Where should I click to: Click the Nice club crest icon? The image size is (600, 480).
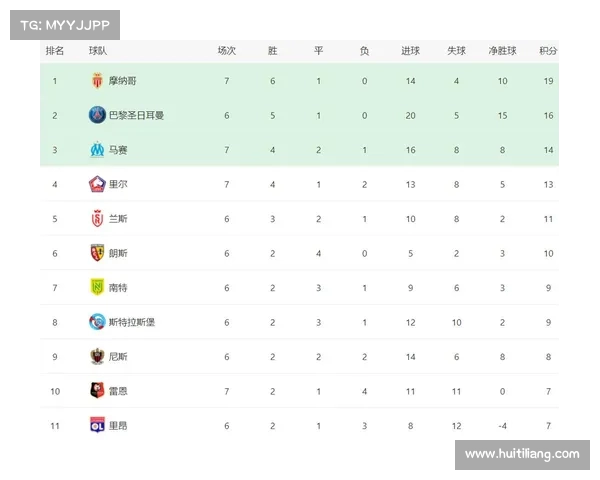(x=97, y=356)
